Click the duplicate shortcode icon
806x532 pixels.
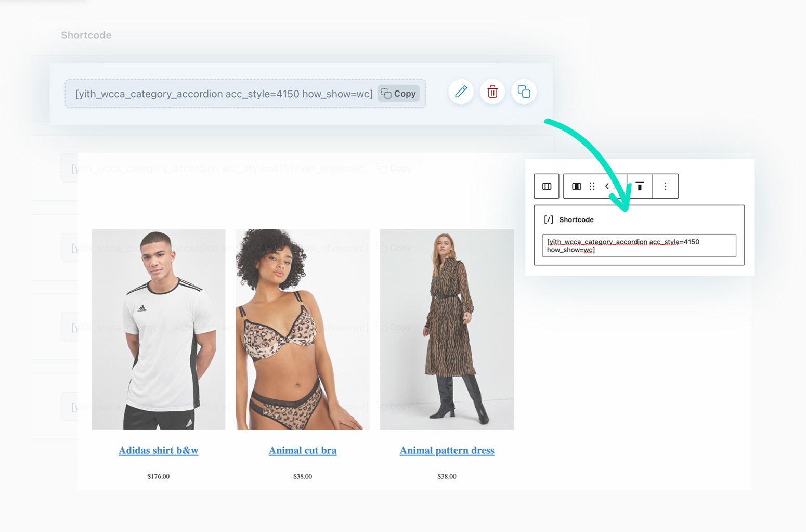point(524,92)
